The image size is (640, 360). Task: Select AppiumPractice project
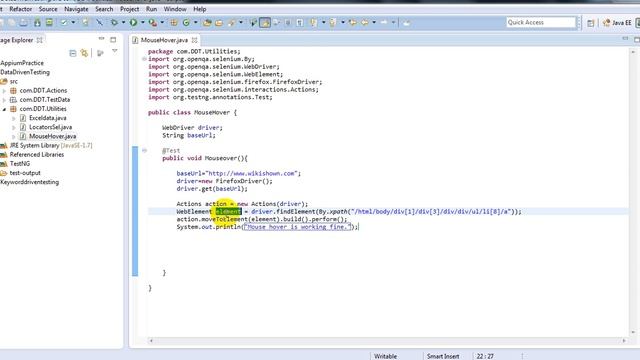(x=22, y=63)
